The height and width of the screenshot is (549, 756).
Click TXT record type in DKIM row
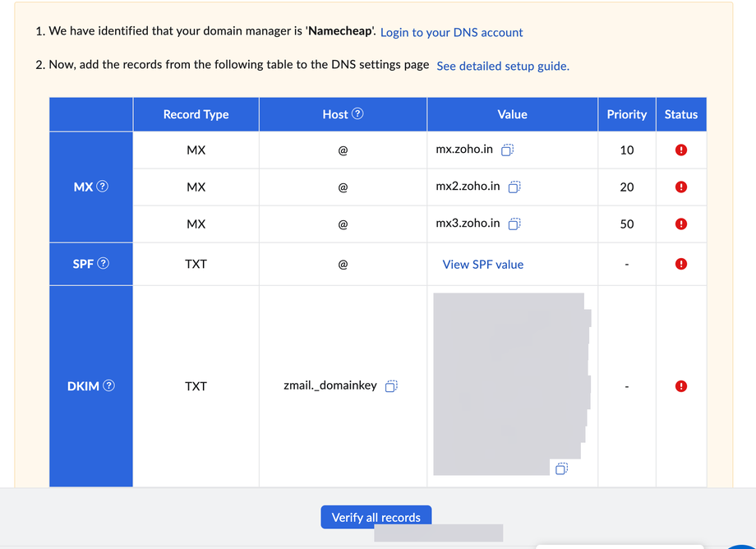[x=196, y=386]
